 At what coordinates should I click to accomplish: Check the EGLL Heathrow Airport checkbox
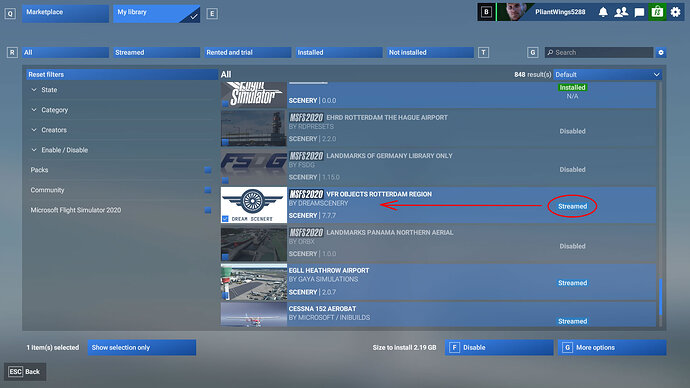coord(225,295)
